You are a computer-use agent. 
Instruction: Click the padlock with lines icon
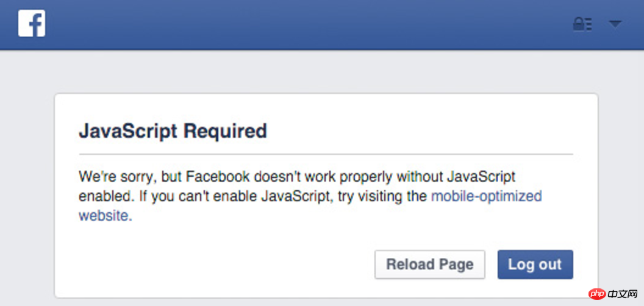point(582,24)
